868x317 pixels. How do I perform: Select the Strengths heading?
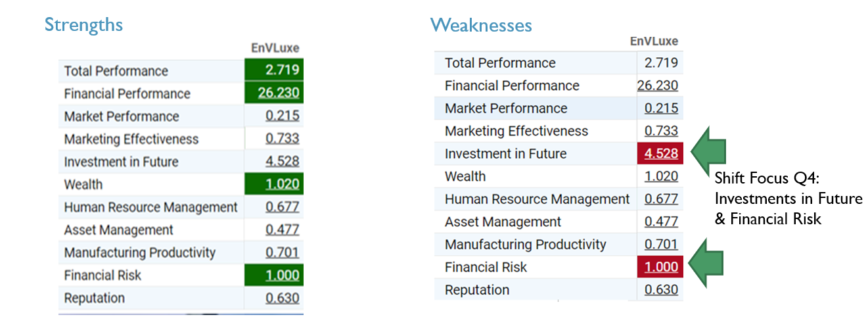tap(83, 25)
